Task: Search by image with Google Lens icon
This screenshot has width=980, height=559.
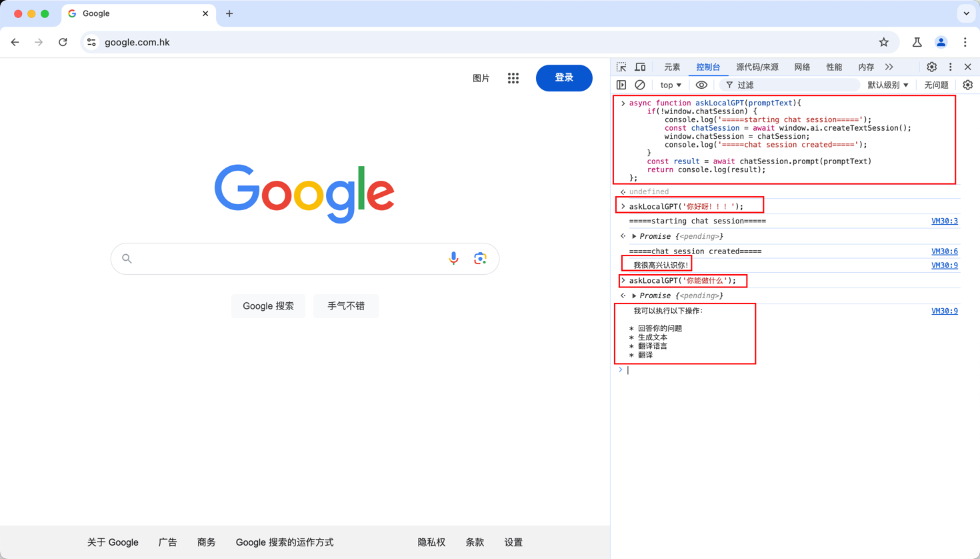Action: [480, 259]
